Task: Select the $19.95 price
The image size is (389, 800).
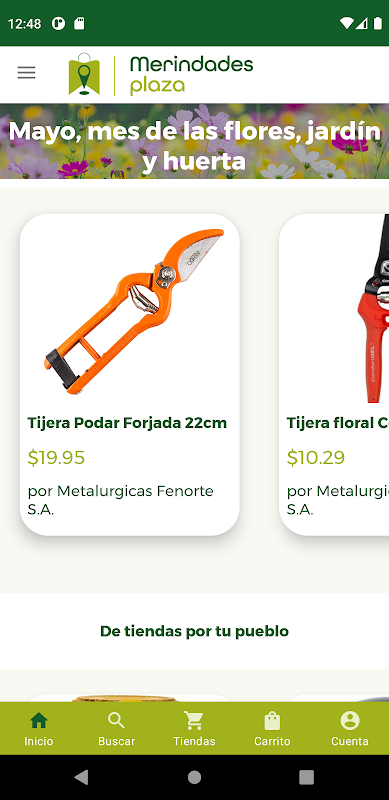Action: point(56,458)
